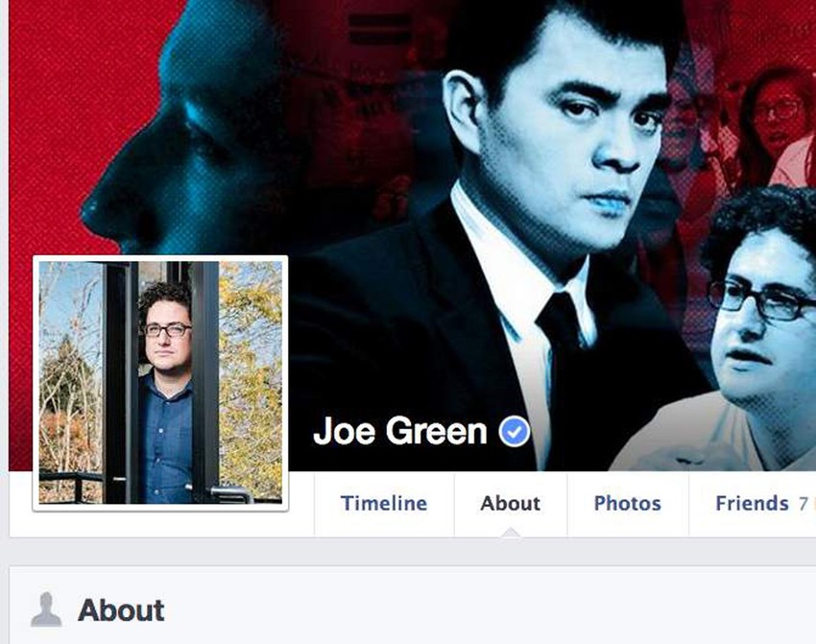Click the friends count number next to Friends
The height and width of the screenshot is (644, 816).
805,504
